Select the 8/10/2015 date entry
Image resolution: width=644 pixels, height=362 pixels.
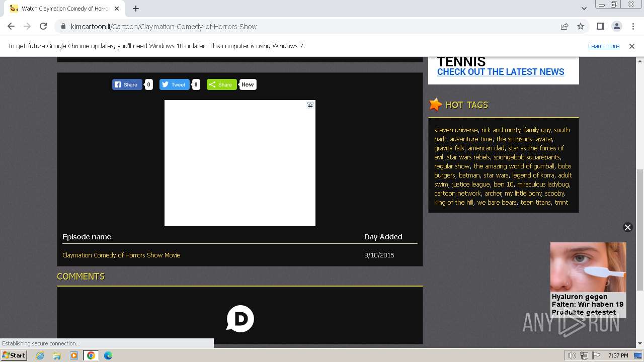pos(379,255)
